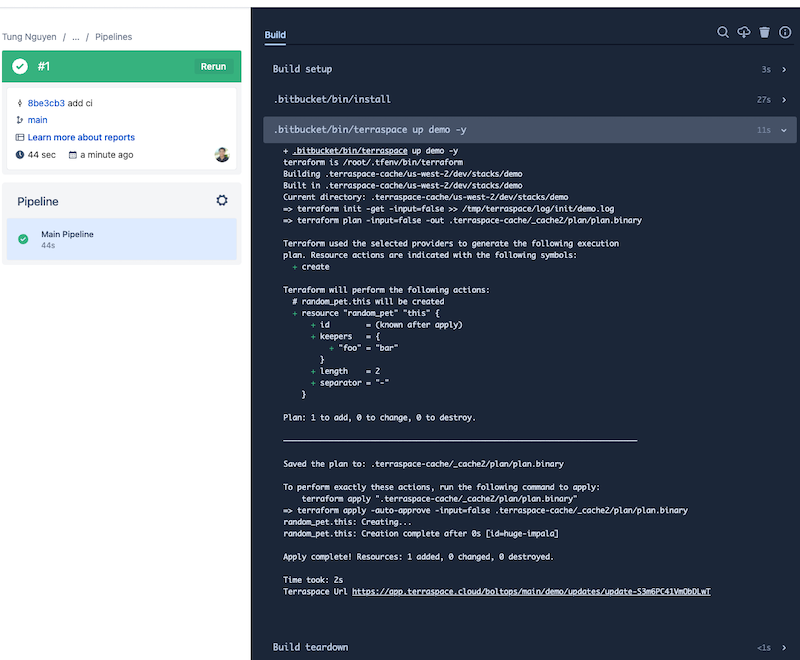Open the Terraspace cloud update URL
Image resolution: width=800 pixels, height=660 pixels.
(x=531, y=592)
